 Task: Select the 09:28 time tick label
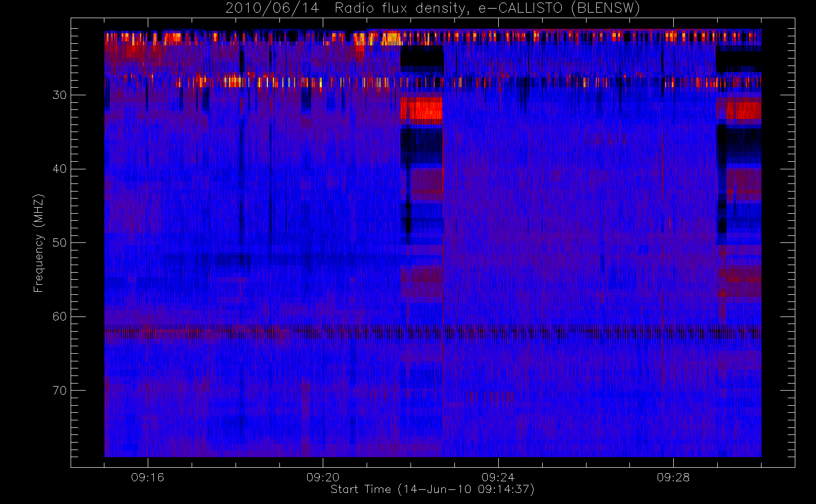coord(673,477)
